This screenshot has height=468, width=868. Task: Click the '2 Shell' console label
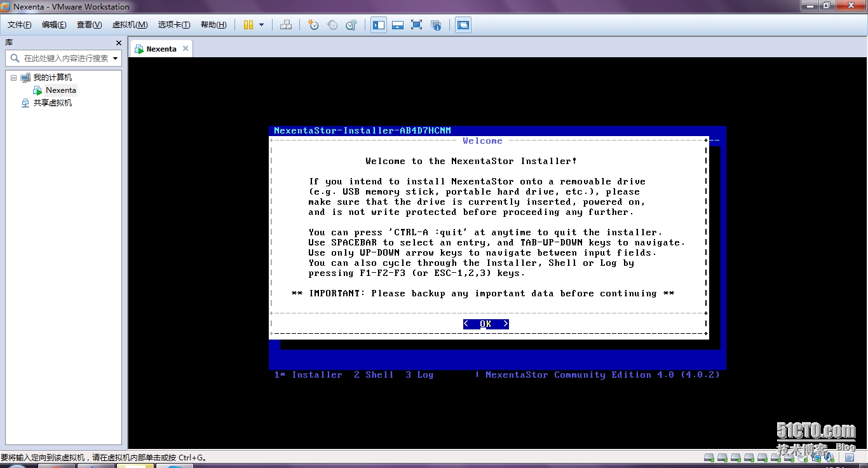coord(374,375)
